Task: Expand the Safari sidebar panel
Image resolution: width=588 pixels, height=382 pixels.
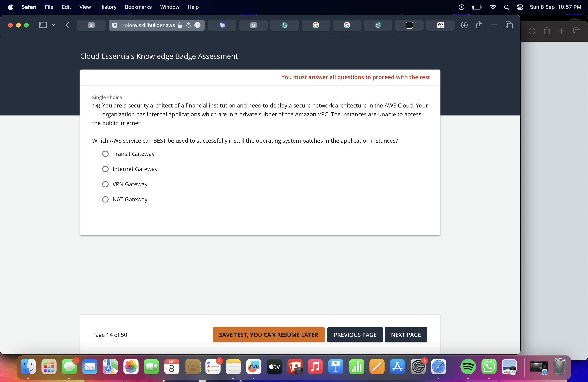Action: (x=42, y=25)
